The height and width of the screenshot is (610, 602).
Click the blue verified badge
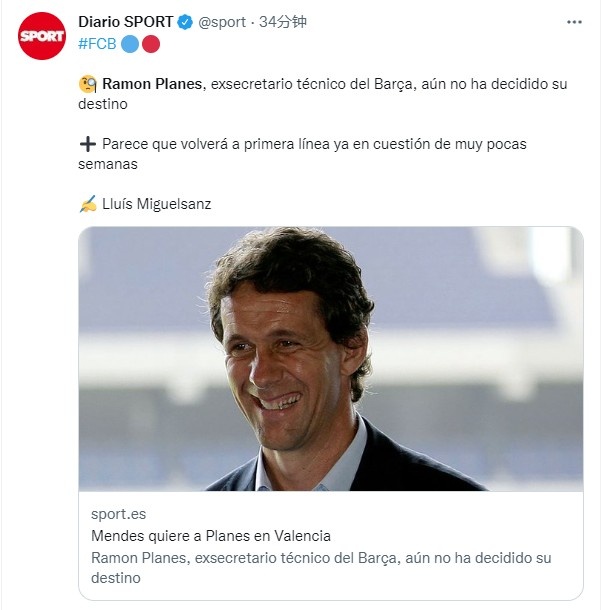(185, 22)
